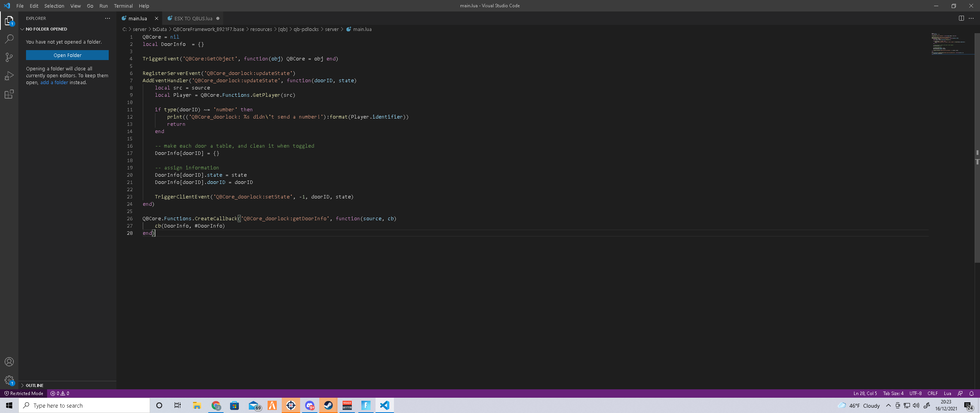
Task: Expand the qb-pdlocks tree item
Action: pyautogui.click(x=305, y=29)
